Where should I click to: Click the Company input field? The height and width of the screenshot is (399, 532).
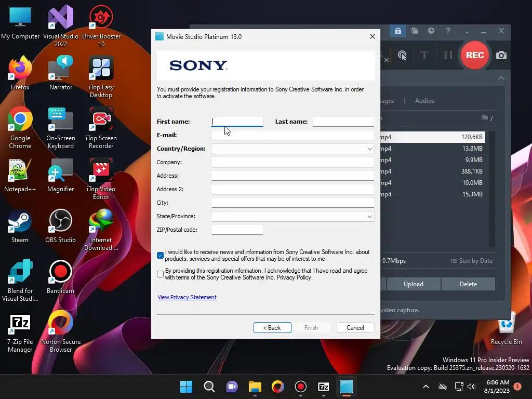[x=292, y=162]
